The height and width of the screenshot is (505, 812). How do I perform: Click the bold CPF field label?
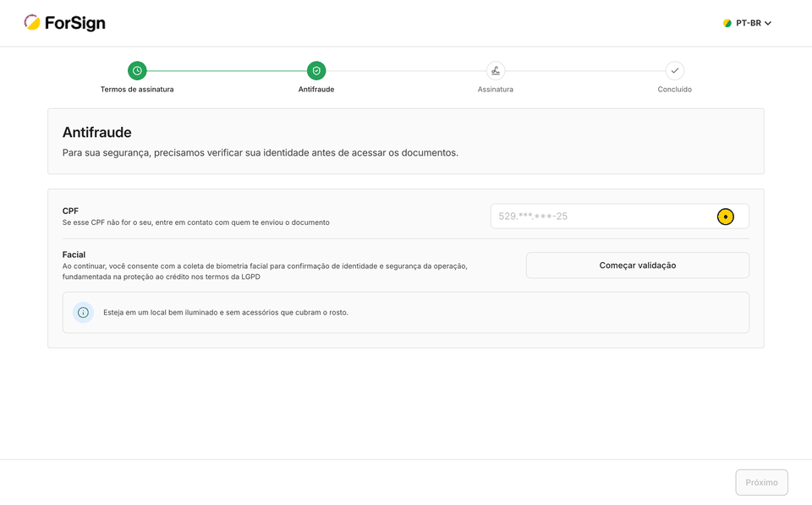click(70, 211)
